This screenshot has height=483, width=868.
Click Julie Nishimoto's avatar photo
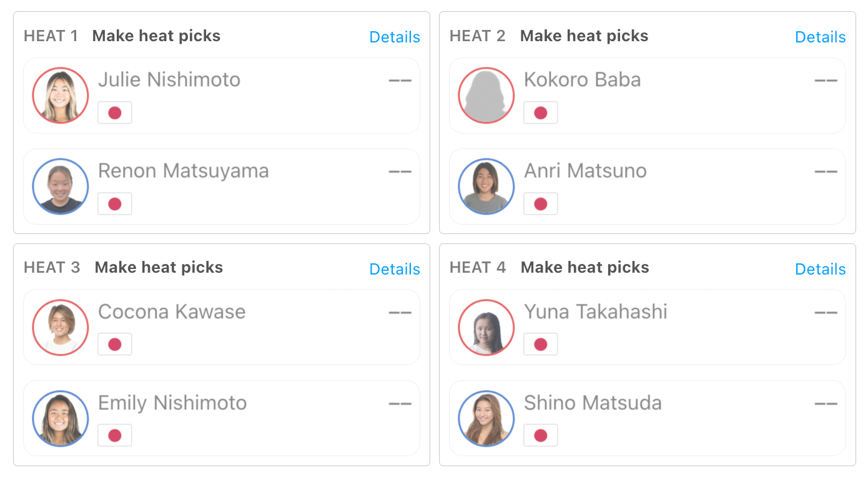[61, 95]
